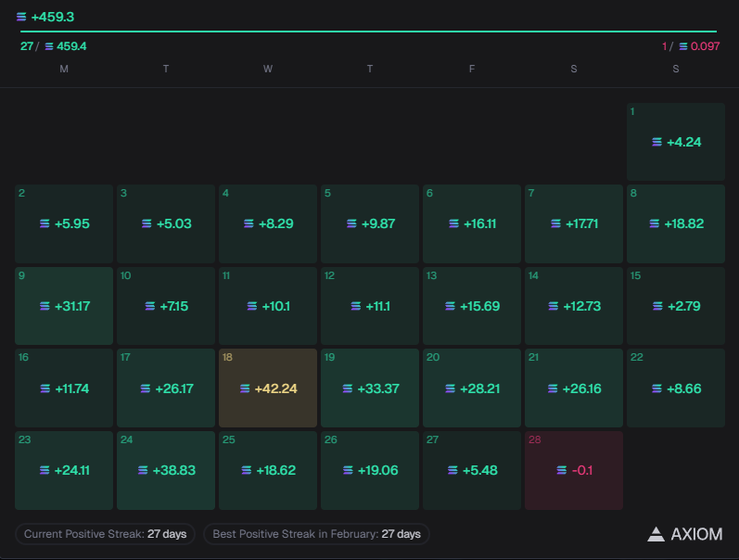Screen dimensions: 739x560
Task: Click the 27 winning days count
Action: coord(26,46)
